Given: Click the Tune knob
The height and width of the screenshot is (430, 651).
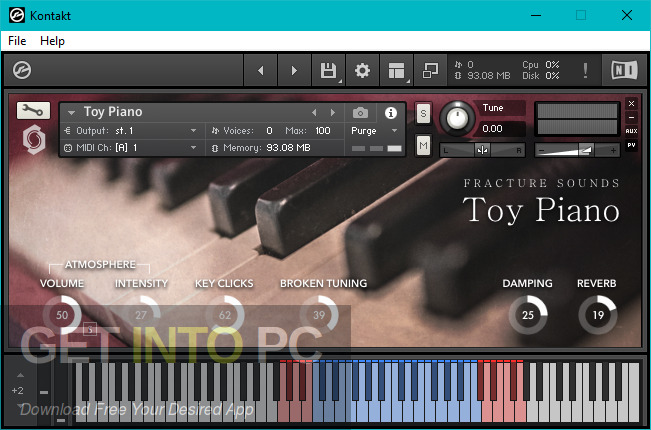Looking at the screenshot, I should pyautogui.click(x=457, y=118).
